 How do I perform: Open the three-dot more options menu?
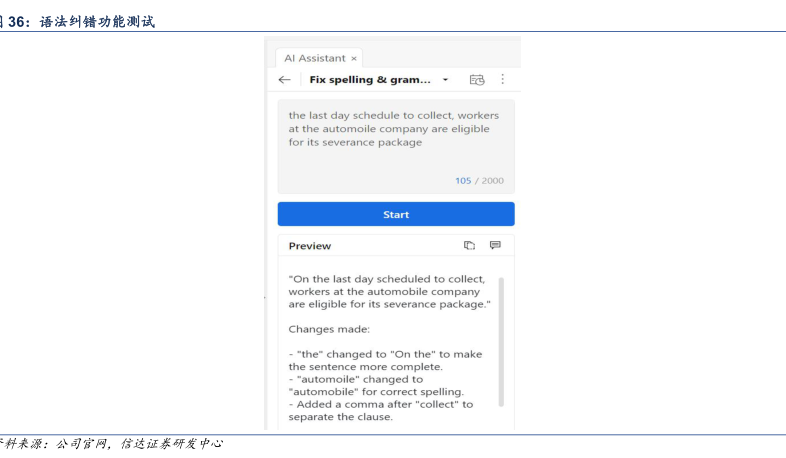[502, 80]
